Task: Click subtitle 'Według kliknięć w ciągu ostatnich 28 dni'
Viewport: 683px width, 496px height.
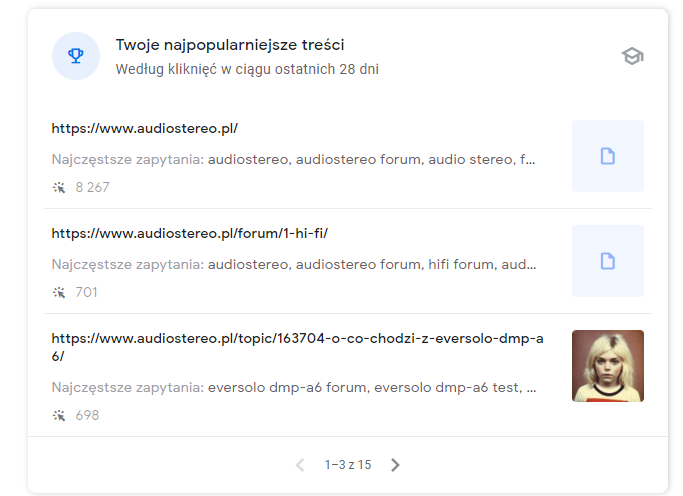Action: pyautogui.click(x=247, y=69)
